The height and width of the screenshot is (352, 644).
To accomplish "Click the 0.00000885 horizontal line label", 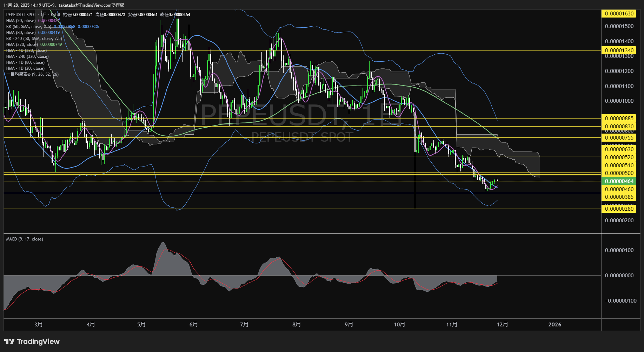I will click(x=619, y=119).
